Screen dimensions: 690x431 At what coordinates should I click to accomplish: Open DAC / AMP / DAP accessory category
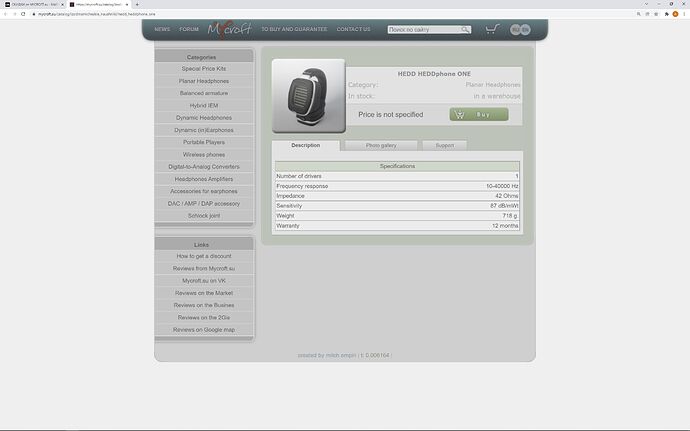(x=204, y=203)
